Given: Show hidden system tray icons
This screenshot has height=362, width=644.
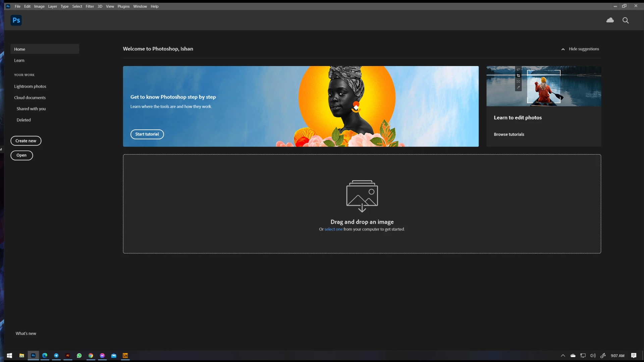Looking at the screenshot, I should 563,356.
